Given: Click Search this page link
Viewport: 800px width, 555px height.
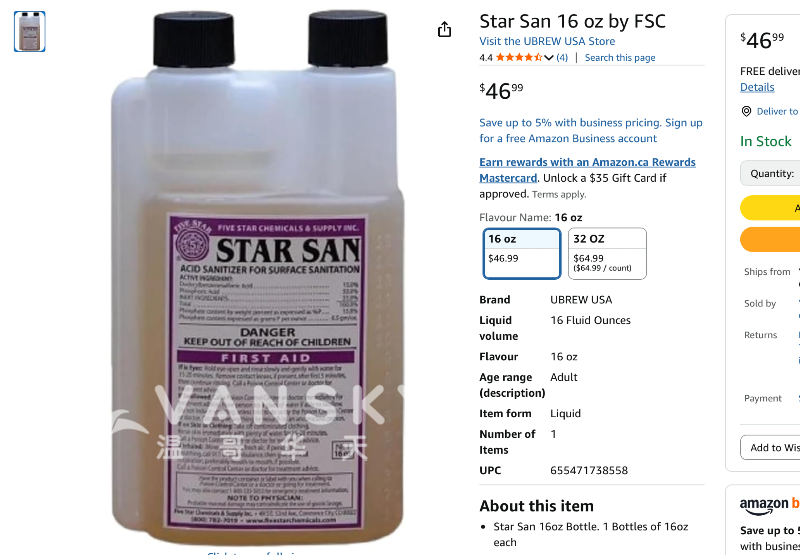Looking at the screenshot, I should (620, 58).
